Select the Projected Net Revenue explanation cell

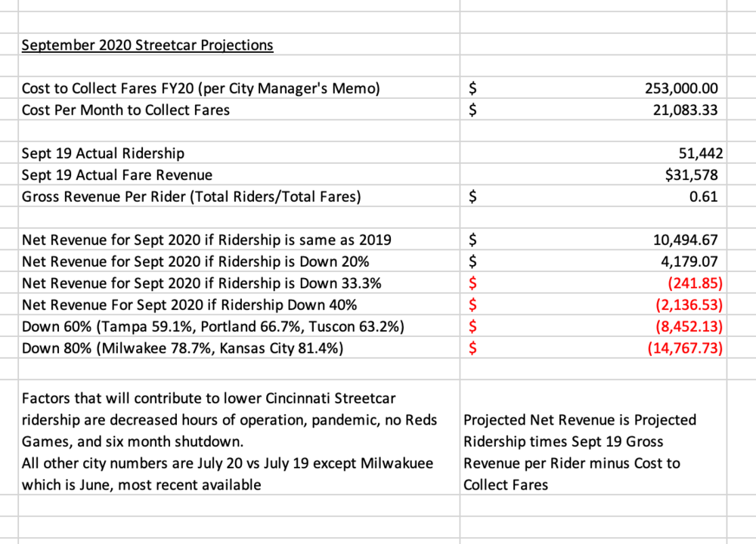pyautogui.click(x=593, y=437)
